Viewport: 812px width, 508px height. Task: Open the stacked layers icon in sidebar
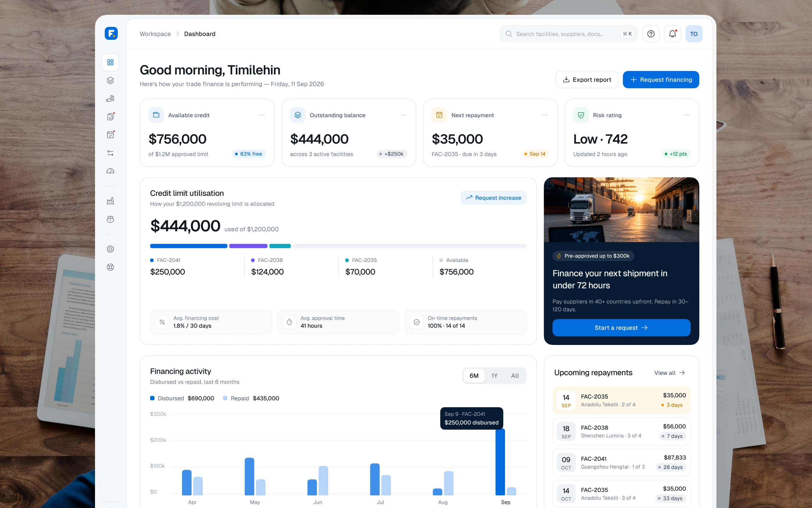[x=110, y=81]
